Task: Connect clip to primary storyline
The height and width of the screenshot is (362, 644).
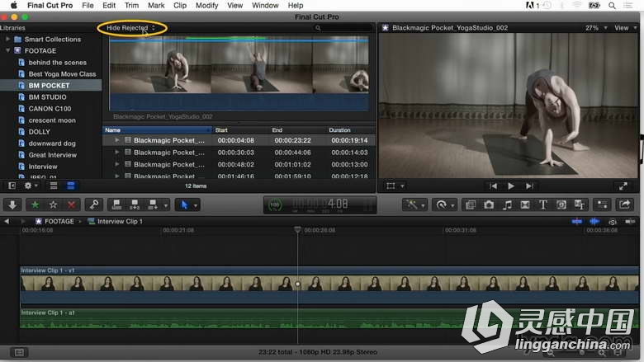Action: (116, 205)
